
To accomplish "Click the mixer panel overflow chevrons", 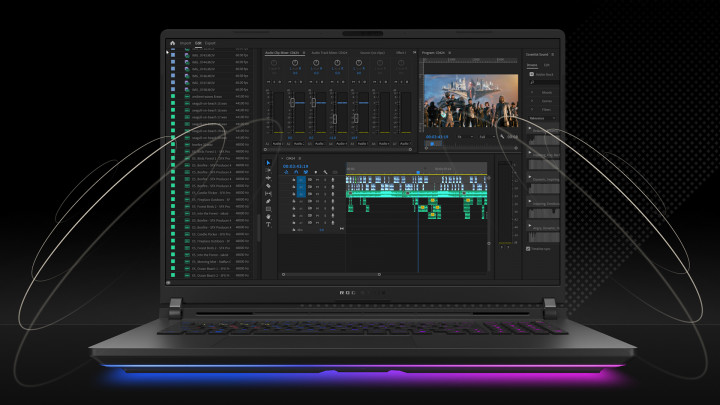I will click(414, 53).
